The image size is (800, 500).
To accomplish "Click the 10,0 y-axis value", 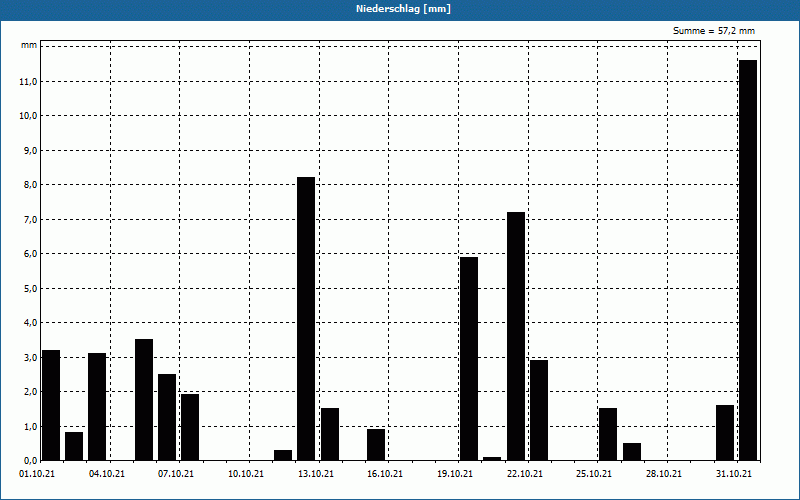I will pyautogui.click(x=28, y=116).
